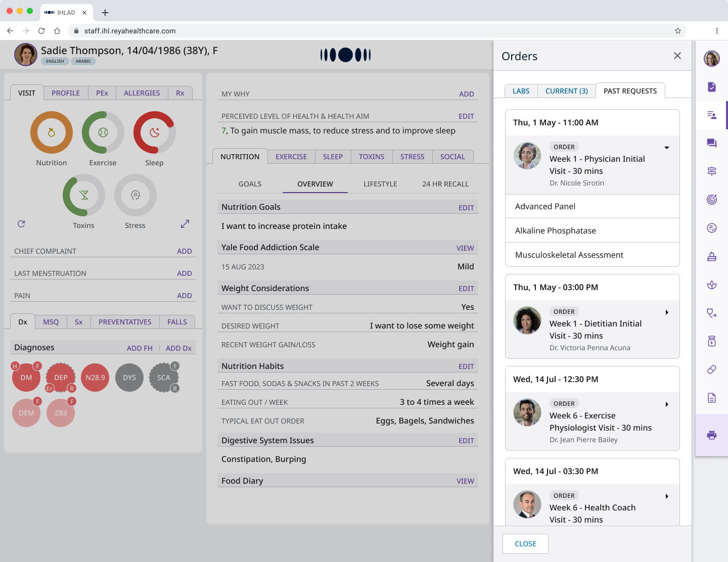Viewport: 728px width, 562px height.
Task: Select the 24 HR RECALL sub-tab
Action: point(445,184)
